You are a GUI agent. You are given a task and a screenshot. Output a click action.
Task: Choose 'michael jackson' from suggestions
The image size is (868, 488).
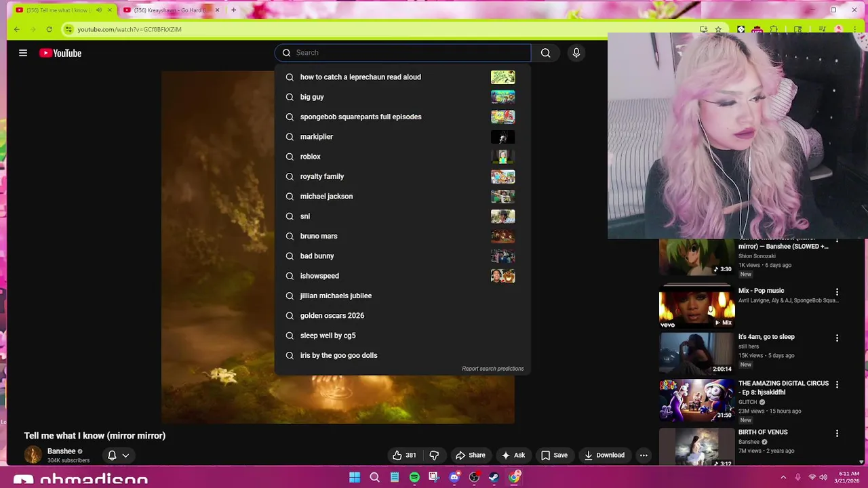click(403, 197)
